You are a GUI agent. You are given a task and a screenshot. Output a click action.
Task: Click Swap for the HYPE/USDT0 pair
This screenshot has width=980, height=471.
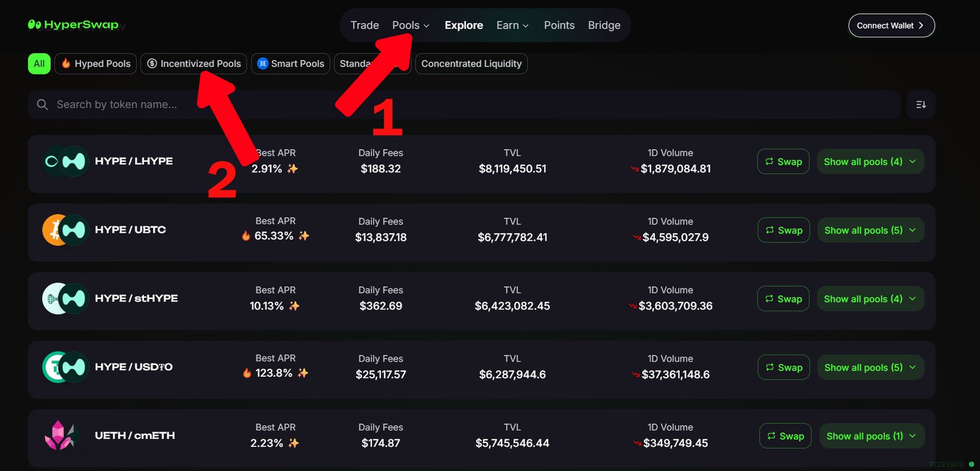(x=783, y=367)
